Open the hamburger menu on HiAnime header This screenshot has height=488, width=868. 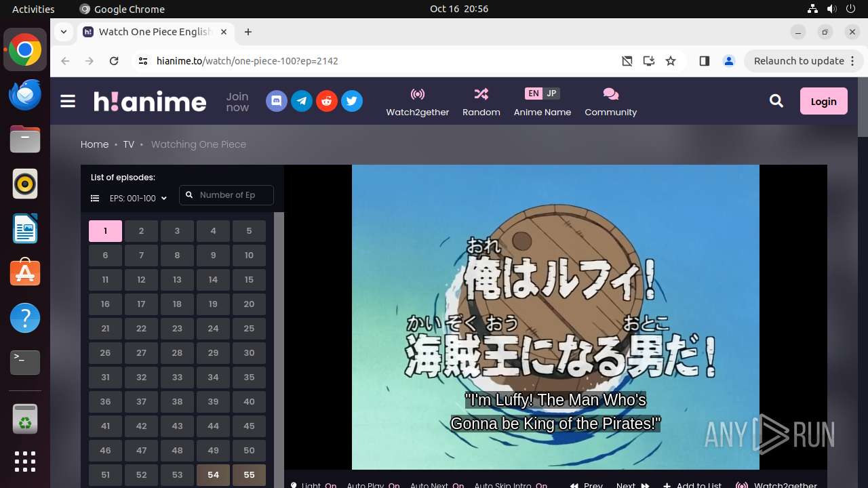[68, 102]
